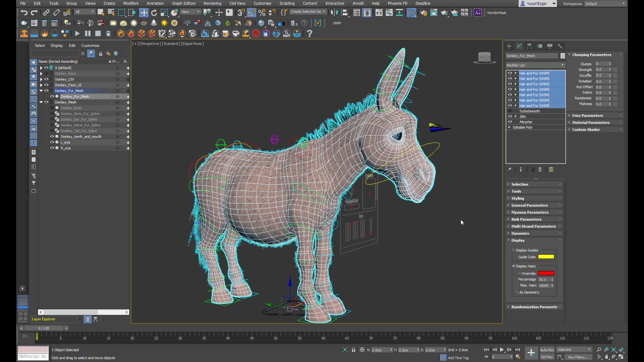The height and width of the screenshot is (362, 644).
Task: Select the Select and Move tool
Action: click(x=144, y=12)
